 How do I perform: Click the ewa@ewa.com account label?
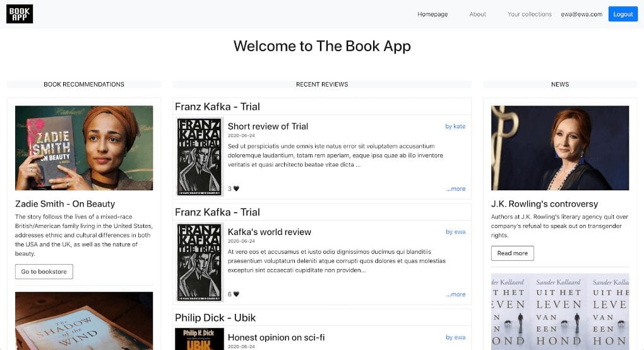point(581,14)
